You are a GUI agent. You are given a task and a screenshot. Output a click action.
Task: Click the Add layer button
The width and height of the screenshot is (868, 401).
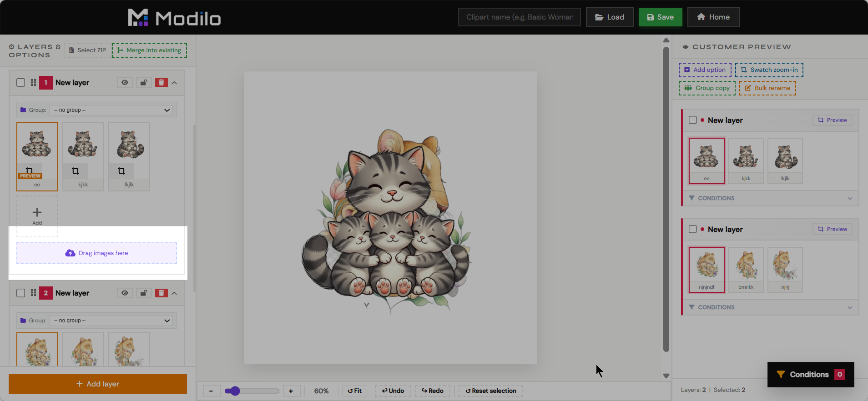[98, 384]
